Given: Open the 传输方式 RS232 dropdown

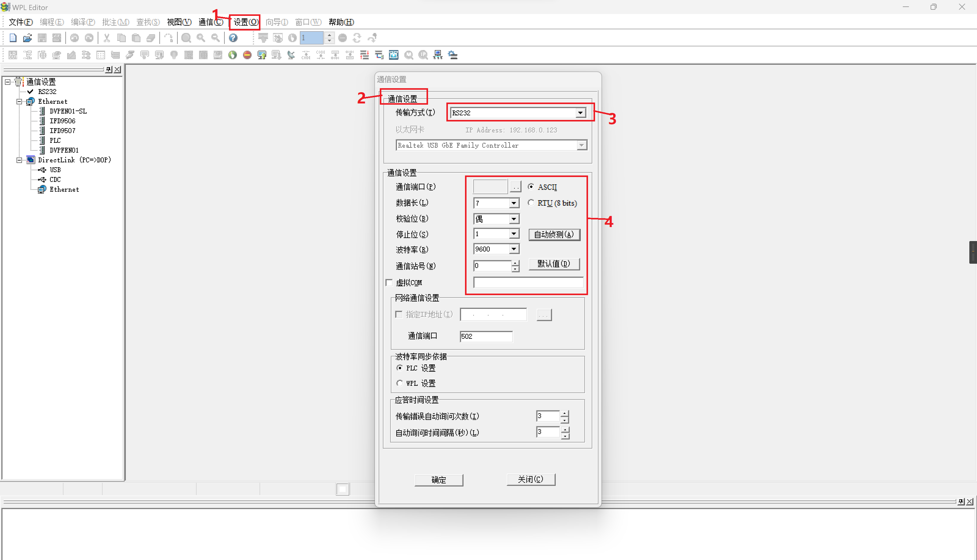Looking at the screenshot, I should (581, 113).
